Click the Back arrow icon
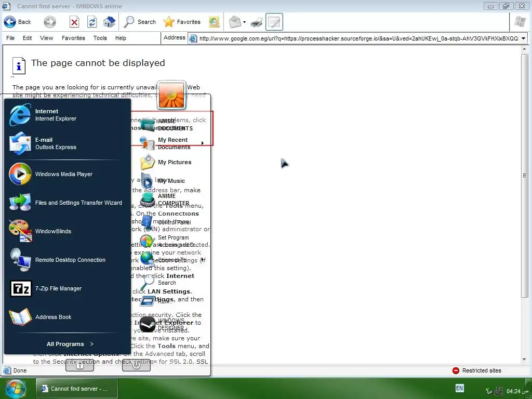 10,22
